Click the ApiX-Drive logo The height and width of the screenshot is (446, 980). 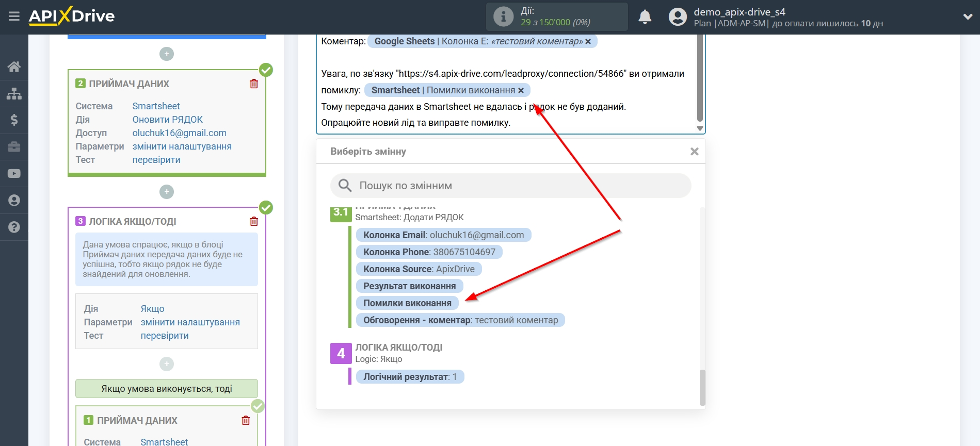point(72,16)
